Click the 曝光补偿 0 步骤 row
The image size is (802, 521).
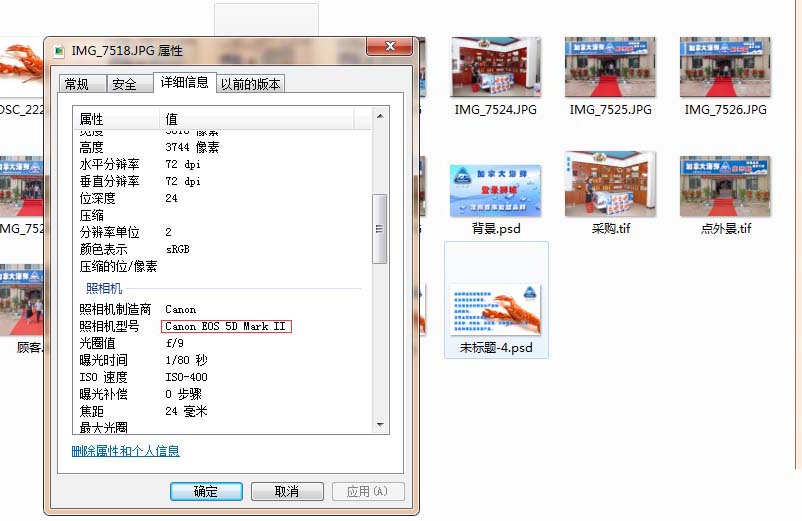[222, 394]
